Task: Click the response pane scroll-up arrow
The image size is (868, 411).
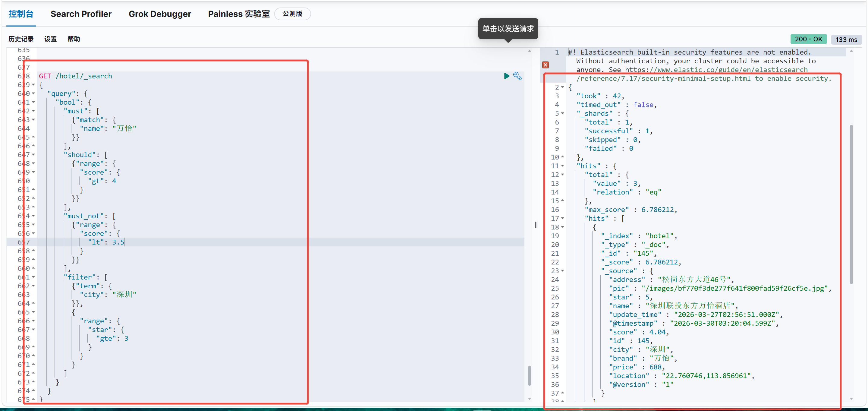Action: (x=851, y=51)
